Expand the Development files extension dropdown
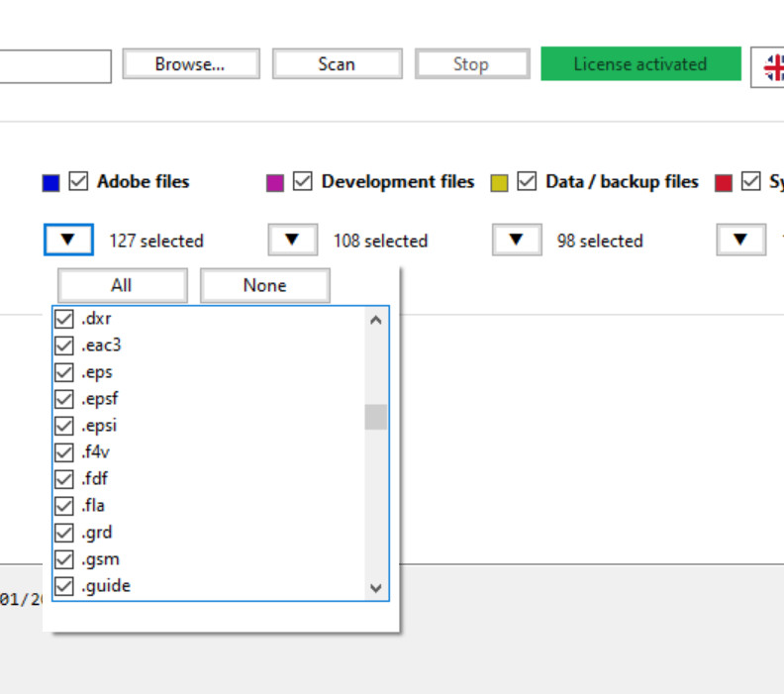Viewport: 784px width, 694px height. point(292,240)
